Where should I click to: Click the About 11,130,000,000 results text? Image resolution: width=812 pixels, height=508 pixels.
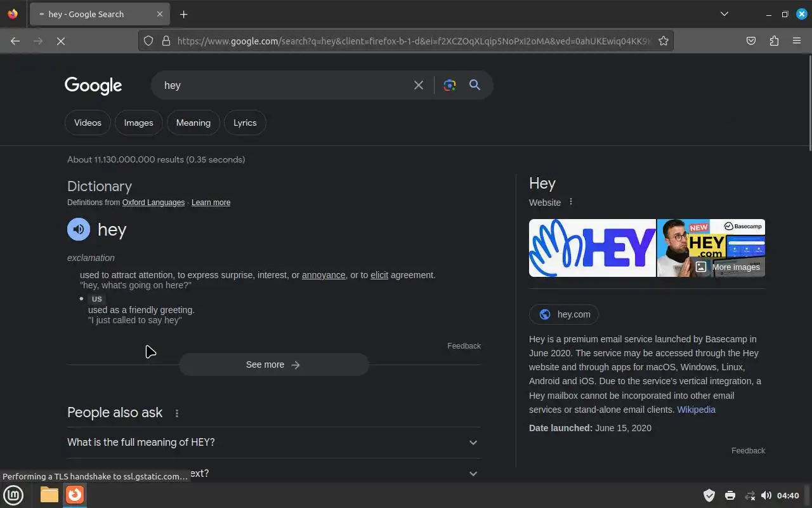tap(156, 159)
